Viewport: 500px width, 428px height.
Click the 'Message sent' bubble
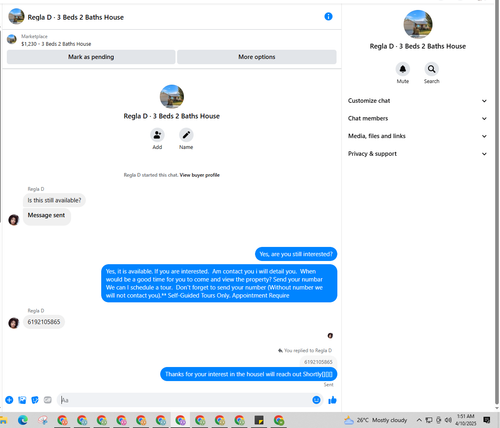click(x=47, y=216)
